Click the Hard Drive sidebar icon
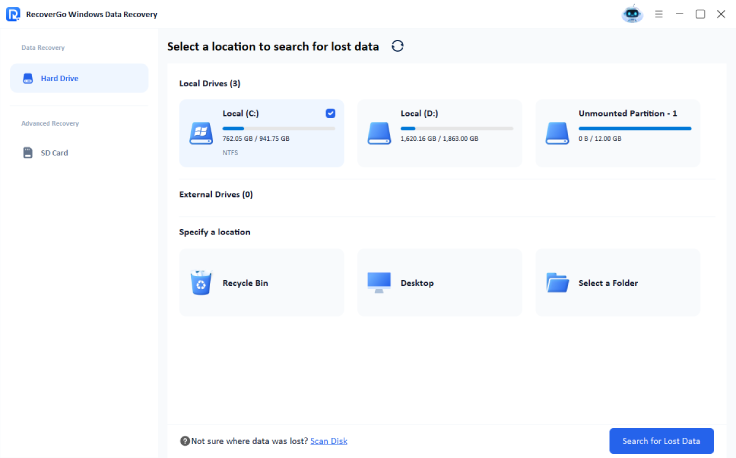 [x=28, y=78]
